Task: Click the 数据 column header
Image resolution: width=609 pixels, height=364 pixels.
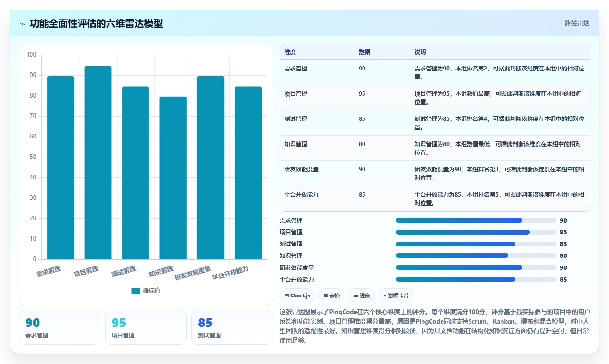Action: coord(364,52)
